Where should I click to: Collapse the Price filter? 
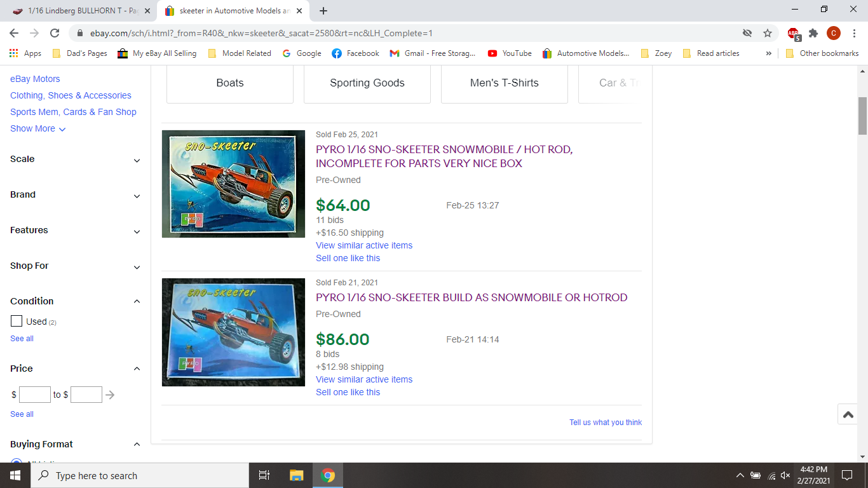76,369
